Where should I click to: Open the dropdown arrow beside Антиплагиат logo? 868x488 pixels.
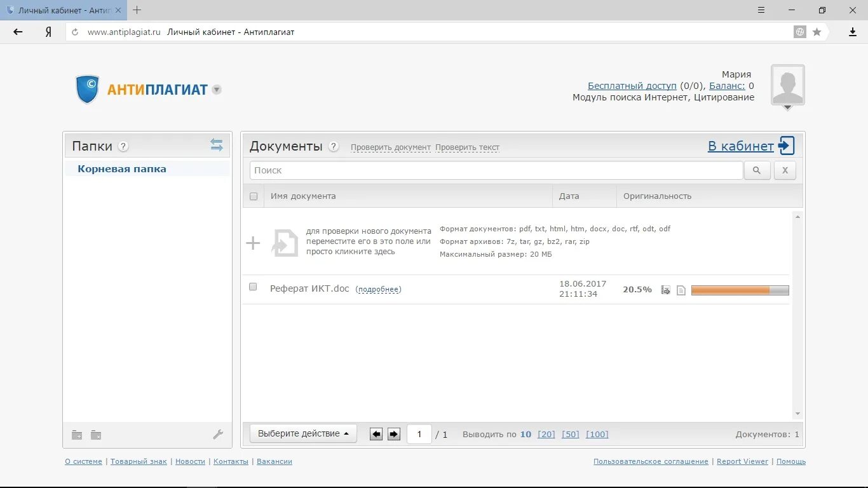tap(217, 90)
